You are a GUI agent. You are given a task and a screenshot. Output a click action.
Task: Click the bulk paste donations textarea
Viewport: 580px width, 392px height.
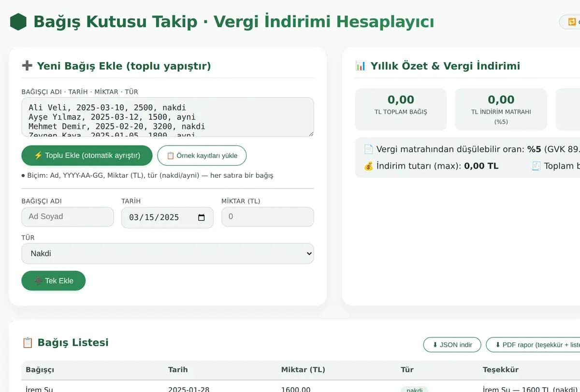(168, 117)
